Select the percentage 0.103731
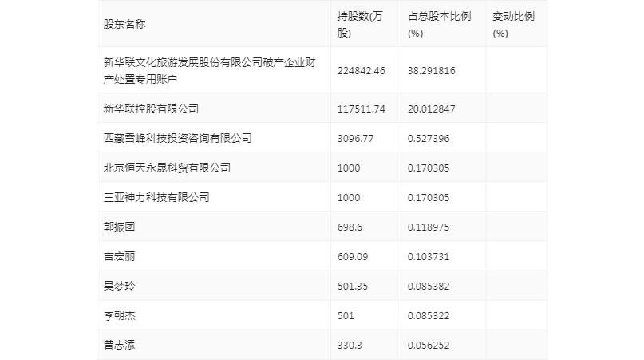The width and height of the screenshot is (644, 360). pyautogui.click(x=429, y=257)
